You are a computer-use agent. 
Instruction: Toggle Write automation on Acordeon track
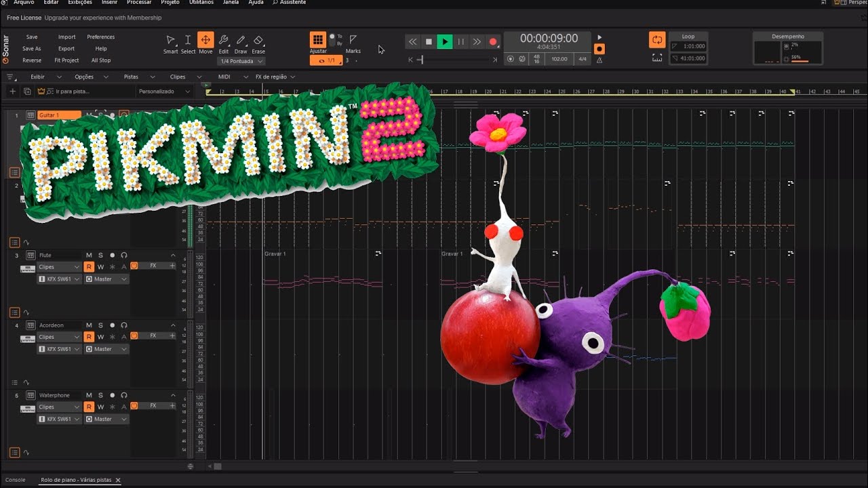pos(101,337)
